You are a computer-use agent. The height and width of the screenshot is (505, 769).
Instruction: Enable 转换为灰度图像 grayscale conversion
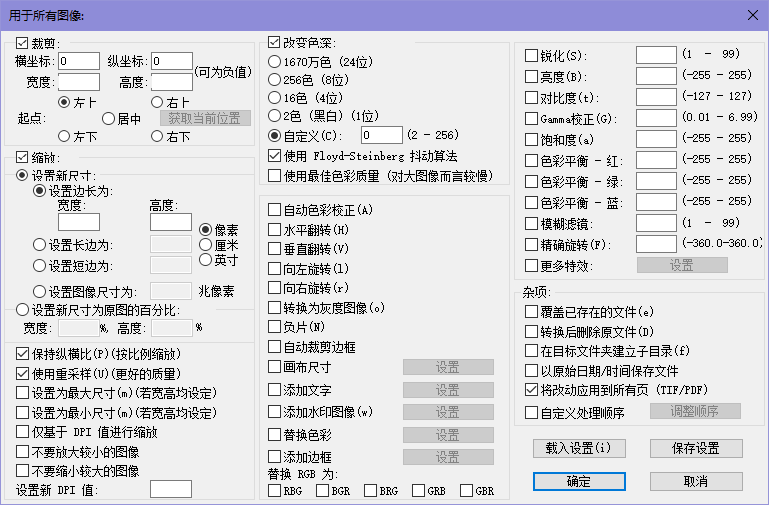[275, 307]
